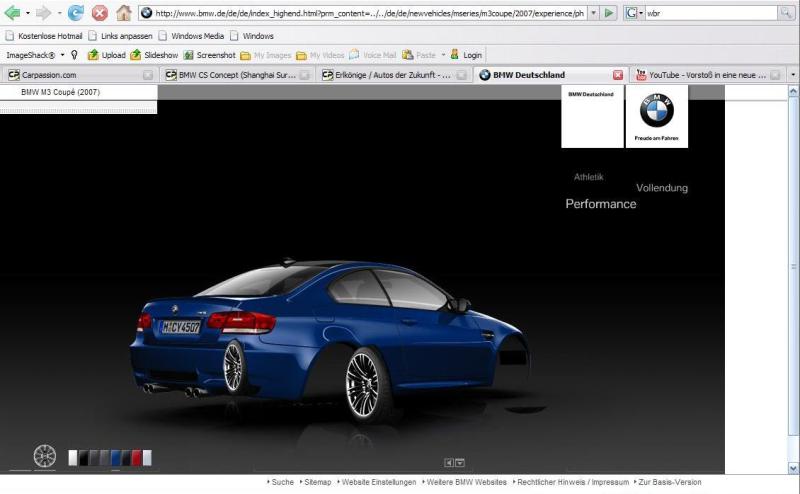Image resolution: width=800 pixels, height=494 pixels.
Task: Reload the page with the refresh icon
Action: click(76, 13)
